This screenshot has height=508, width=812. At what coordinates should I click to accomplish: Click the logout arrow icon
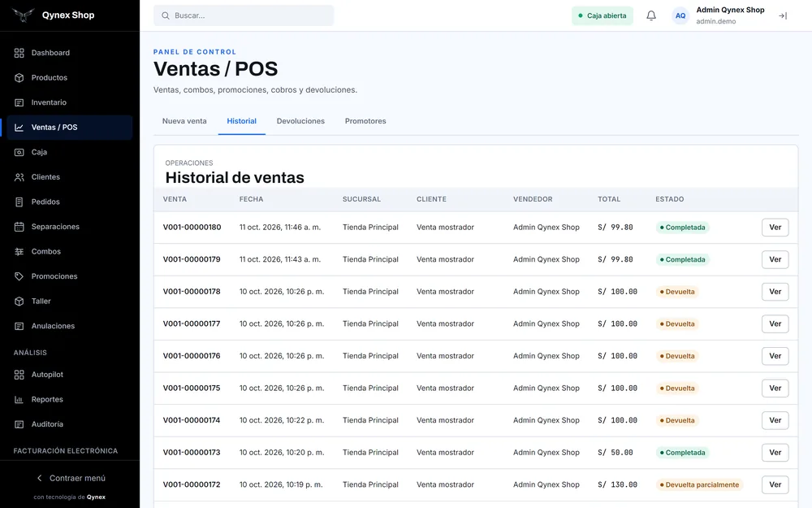(783, 16)
